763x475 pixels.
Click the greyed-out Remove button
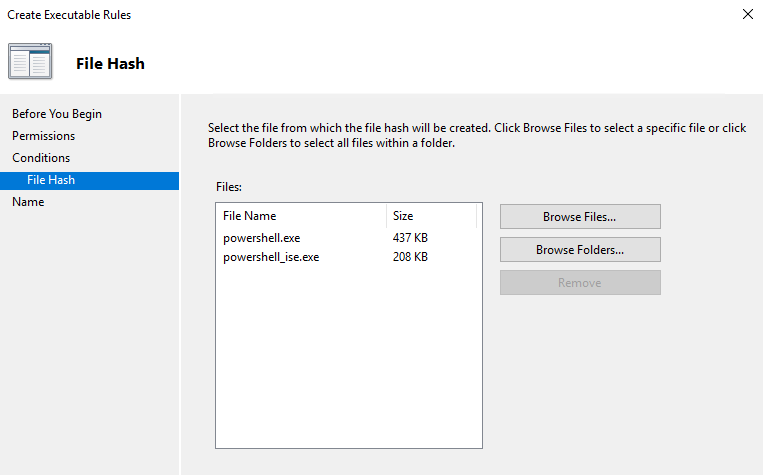click(x=580, y=283)
